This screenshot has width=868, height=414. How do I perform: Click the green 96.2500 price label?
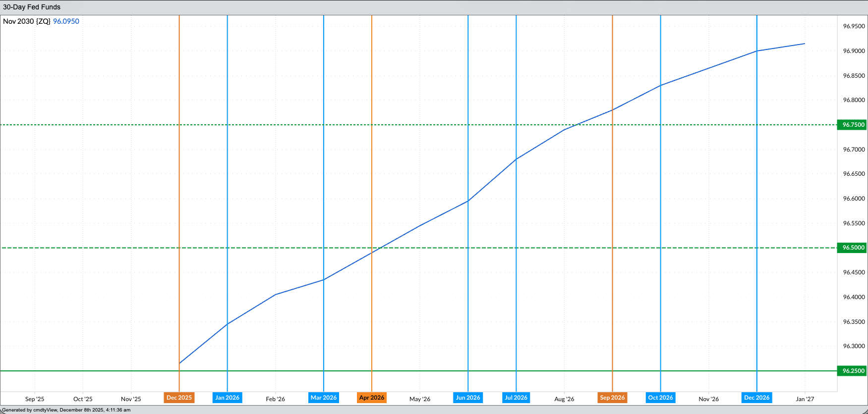pos(852,371)
